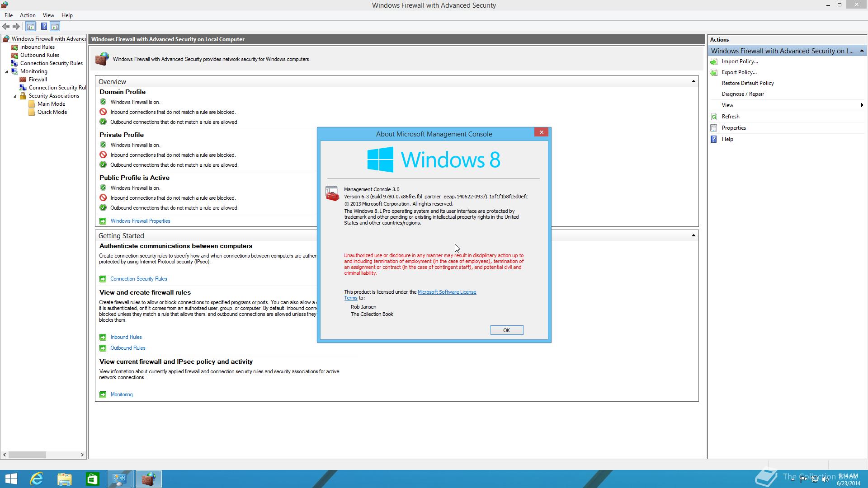Close the About Microsoft Management Console dialog

tap(541, 132)
